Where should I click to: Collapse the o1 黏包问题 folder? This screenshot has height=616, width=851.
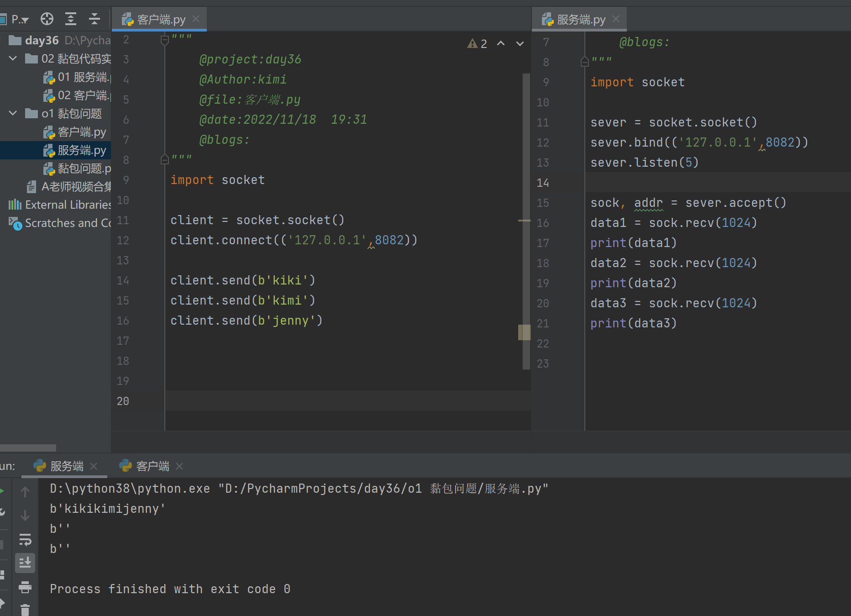(13, 113)
